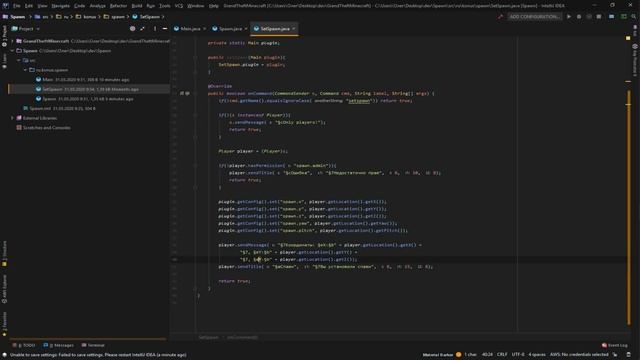Open the Terminal tool window
Image resolution: width=640 pixels, height=360 pixels.
[x=93, y=345]
